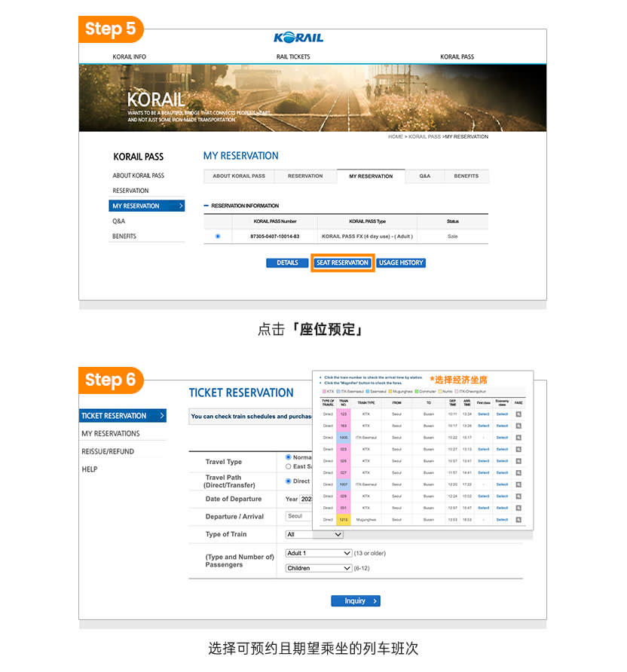Click pink train number 123 cell

pos(344,414)
